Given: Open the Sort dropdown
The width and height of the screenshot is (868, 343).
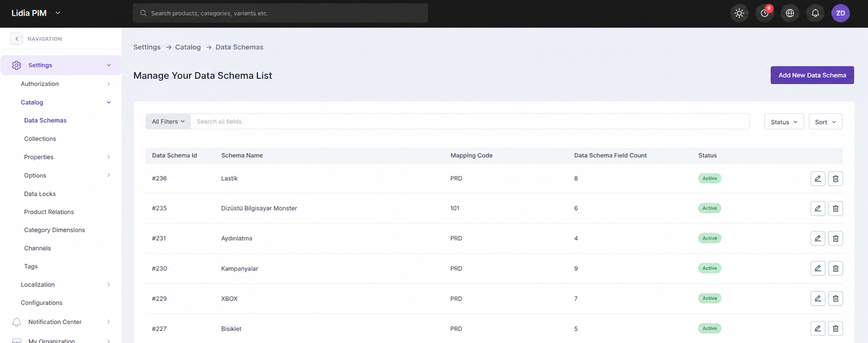Looking at the screenshot, I should 825,122.
